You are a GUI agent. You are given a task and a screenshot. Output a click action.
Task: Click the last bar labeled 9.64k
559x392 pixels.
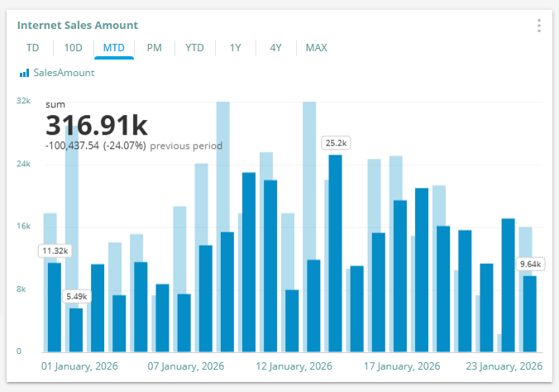coord(529,313)
